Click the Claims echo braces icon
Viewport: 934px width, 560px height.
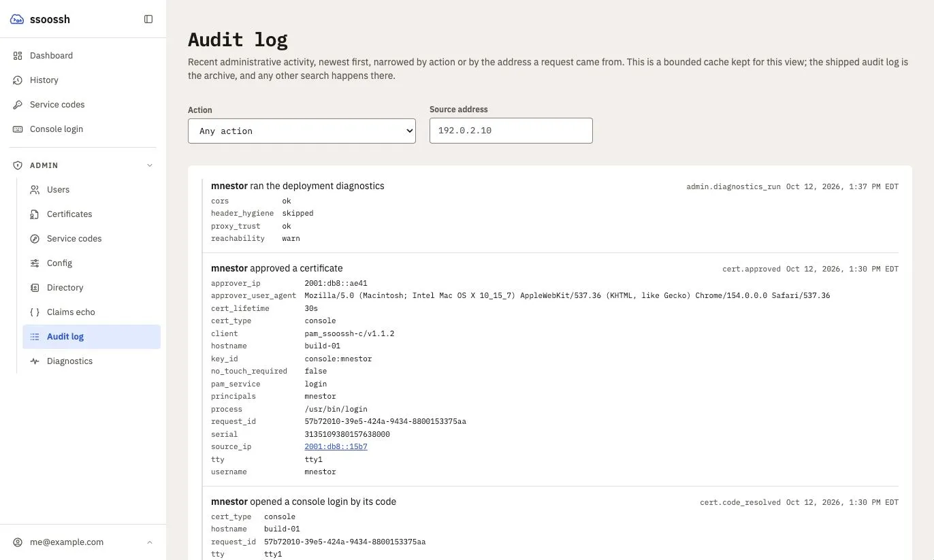coord(35,312)
